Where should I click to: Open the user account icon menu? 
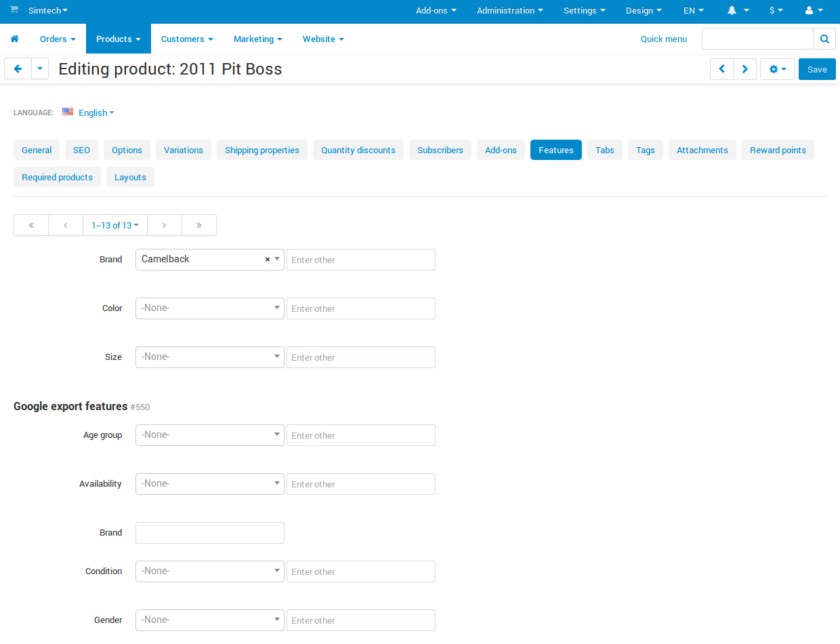coord(814,11)
